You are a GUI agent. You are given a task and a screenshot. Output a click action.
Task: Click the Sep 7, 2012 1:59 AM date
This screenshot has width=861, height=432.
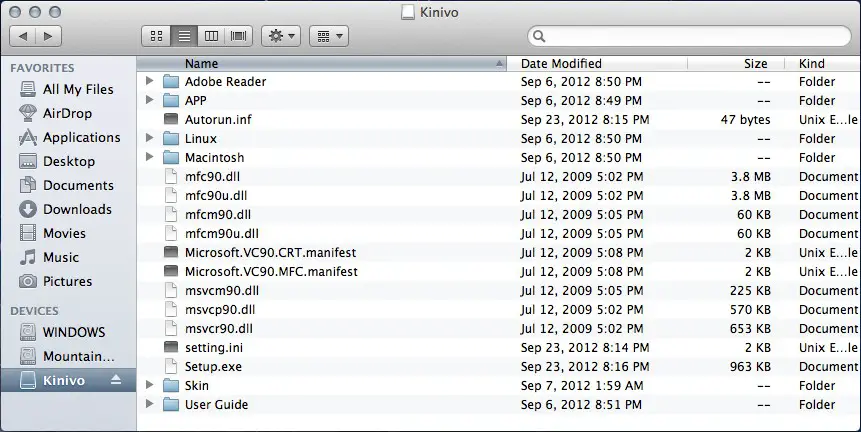582,385
